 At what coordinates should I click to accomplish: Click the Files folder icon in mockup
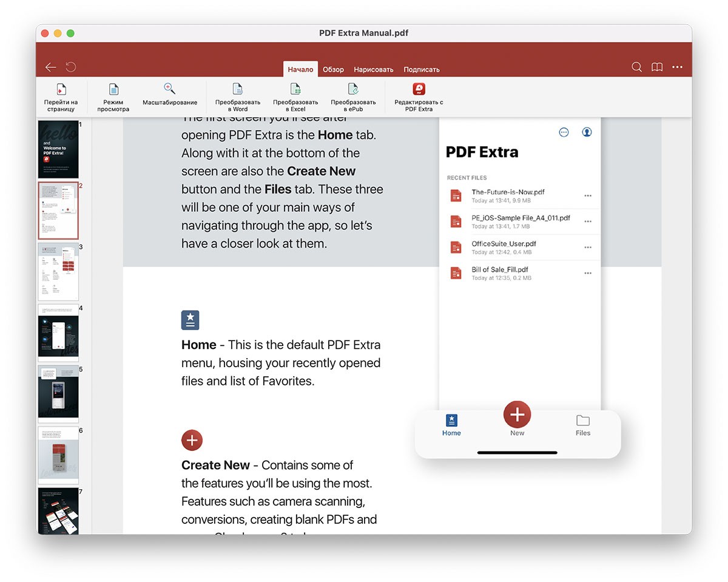click(583, 421)
